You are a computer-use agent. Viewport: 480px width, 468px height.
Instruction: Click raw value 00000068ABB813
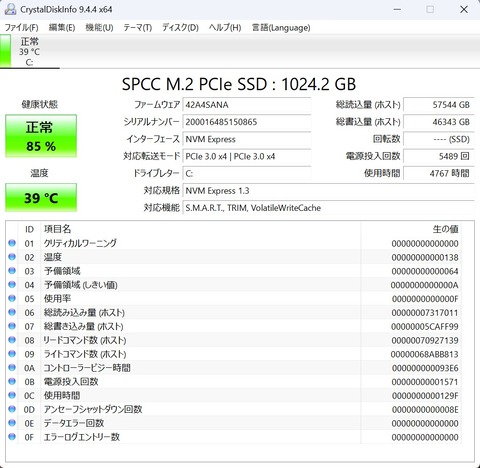(x=424, y=354)
